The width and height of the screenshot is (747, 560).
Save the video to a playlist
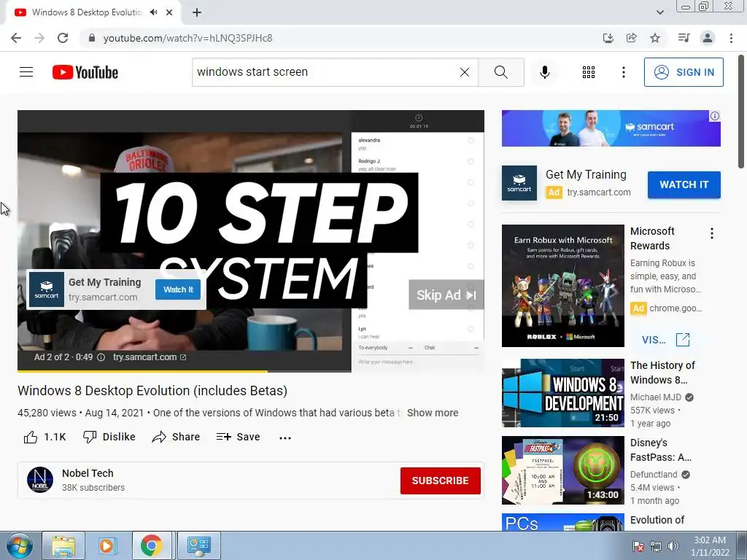(238, 437)
